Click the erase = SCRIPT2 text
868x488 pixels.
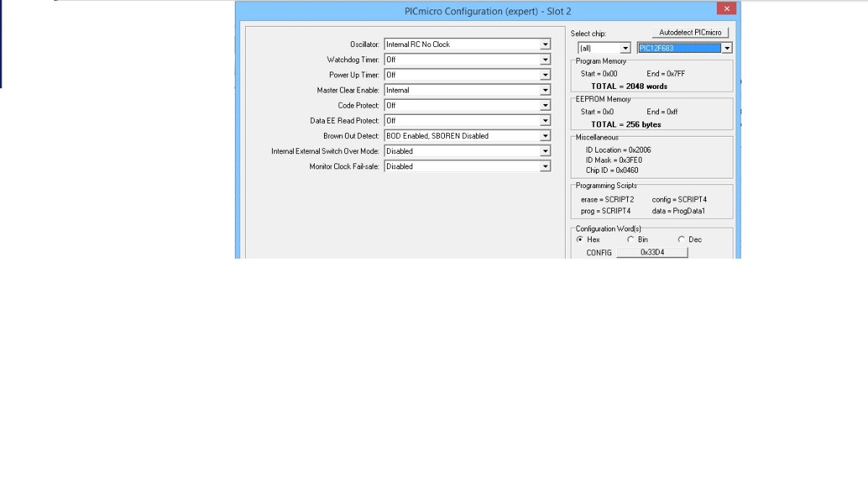point(608,199)
